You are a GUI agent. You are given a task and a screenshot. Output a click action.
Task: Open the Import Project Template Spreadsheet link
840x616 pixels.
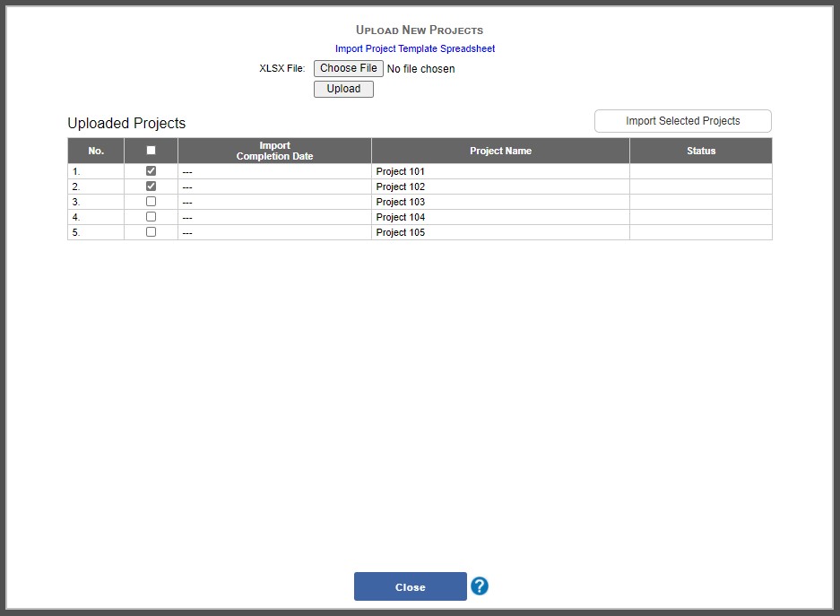[x=413, y=48]
